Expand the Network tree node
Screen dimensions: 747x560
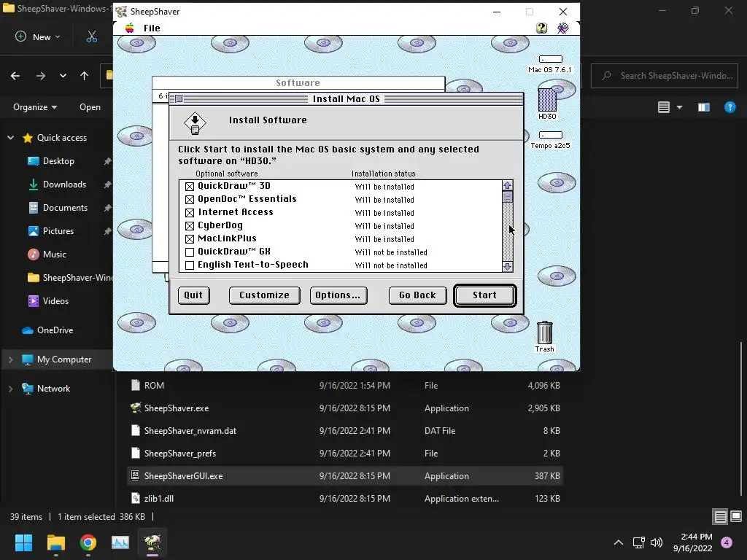(x=10, y=389)
